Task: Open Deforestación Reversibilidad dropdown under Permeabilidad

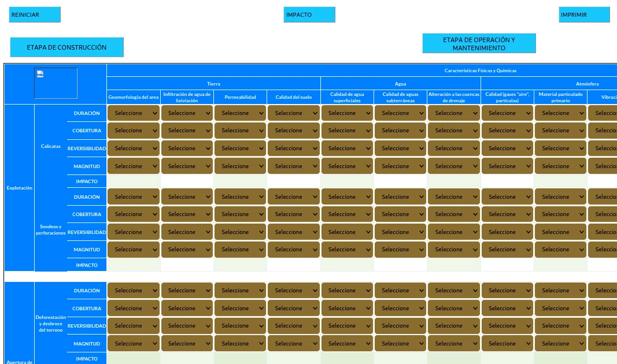Action: [x=240, y=326]
